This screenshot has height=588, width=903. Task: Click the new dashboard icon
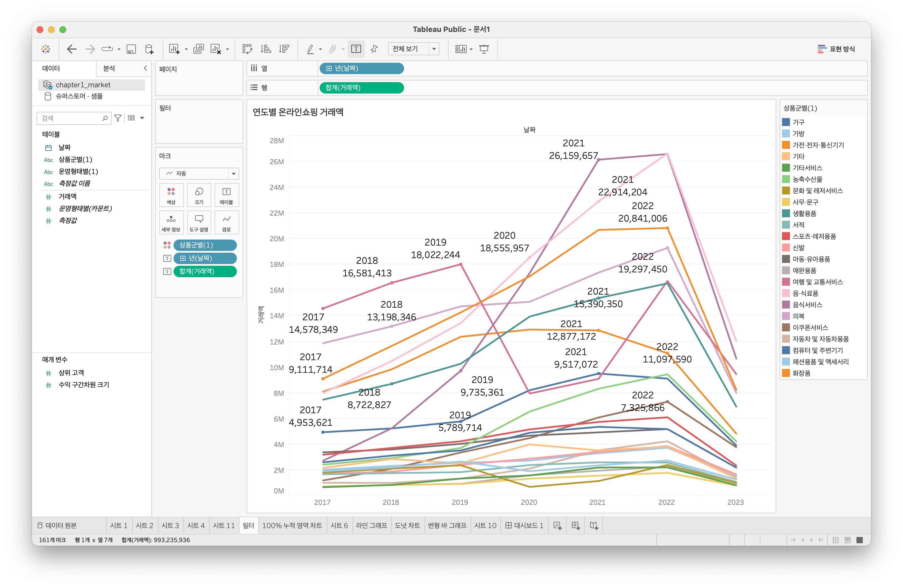click(576, 526)
